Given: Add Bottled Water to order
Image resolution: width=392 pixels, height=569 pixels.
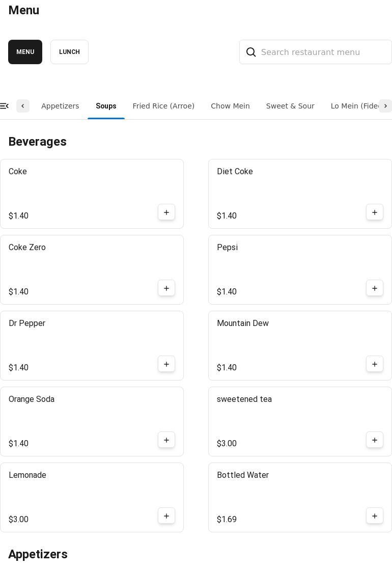Looking at the screenshot, I should pyautogui.click(x=375, y=516).
